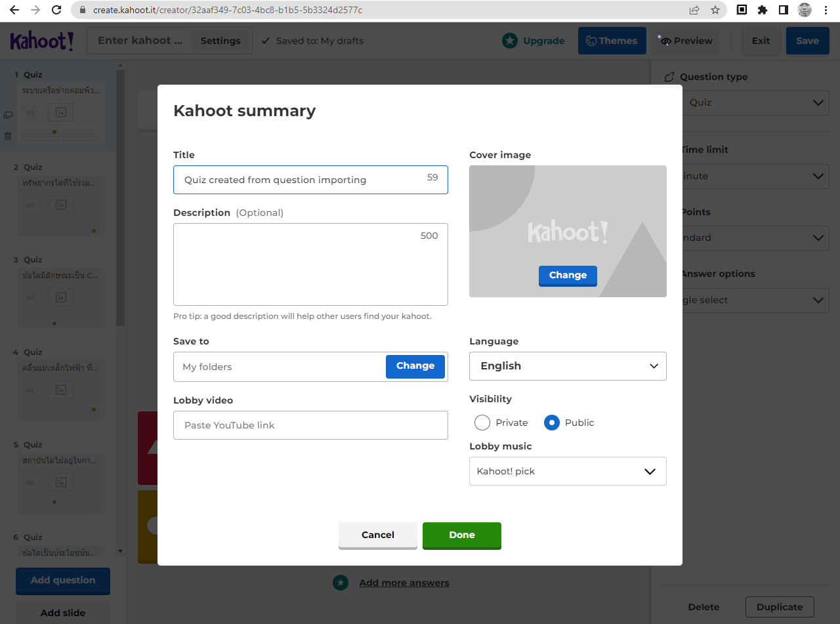This screenshot has height=624, width=840.
Task: Open the Language dropdown
Action: pos(568,366)
